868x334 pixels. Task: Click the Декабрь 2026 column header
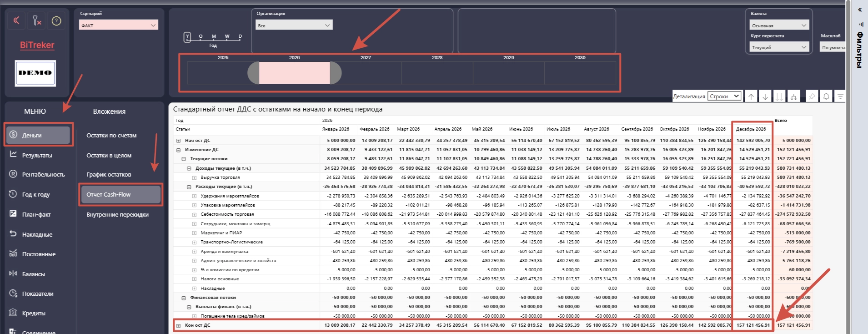[x=751, y=129]
